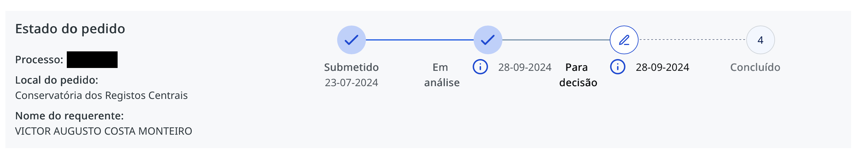The image size is (868, 157).
Task: Open info icon next to Para decisão
Action: click(x=617, y=67)
